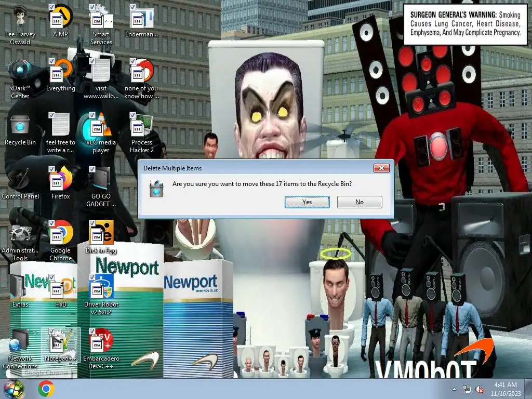Select the Control Panel desktop icon
The width and height of the screenshot is (532, 399).
(20, 183)
